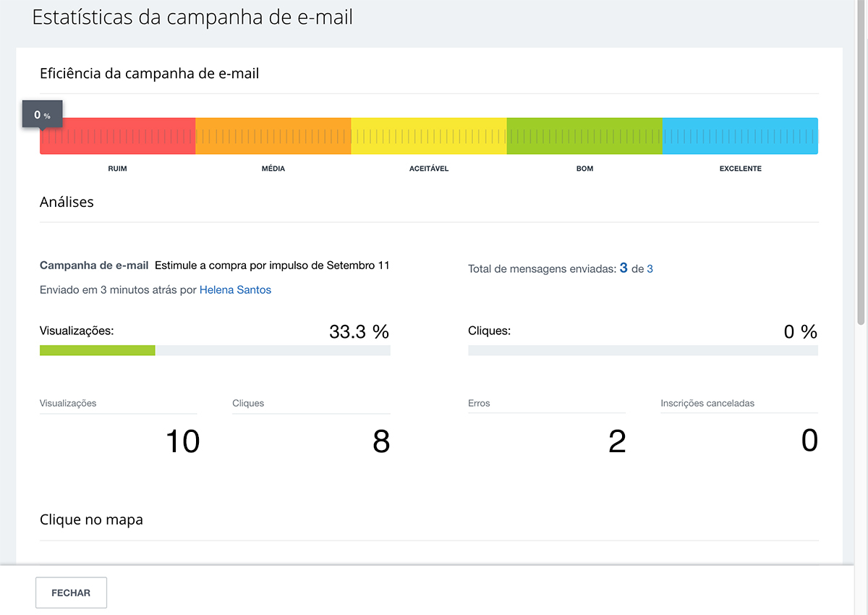This screenshot has height=615, width=868.
Task: Click the 33.3 % views percentage
Action: click(x=359, y=331)
